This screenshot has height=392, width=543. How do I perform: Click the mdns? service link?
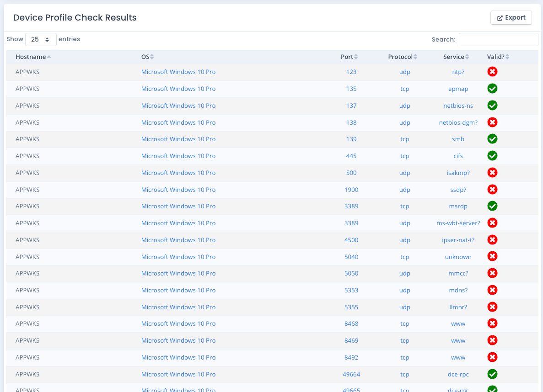tap(458, 290)
